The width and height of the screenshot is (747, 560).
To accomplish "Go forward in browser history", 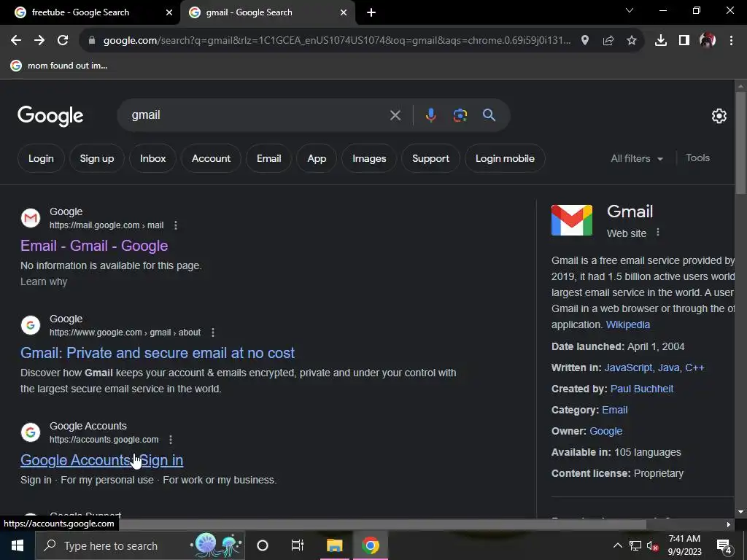I will [39, 41].
